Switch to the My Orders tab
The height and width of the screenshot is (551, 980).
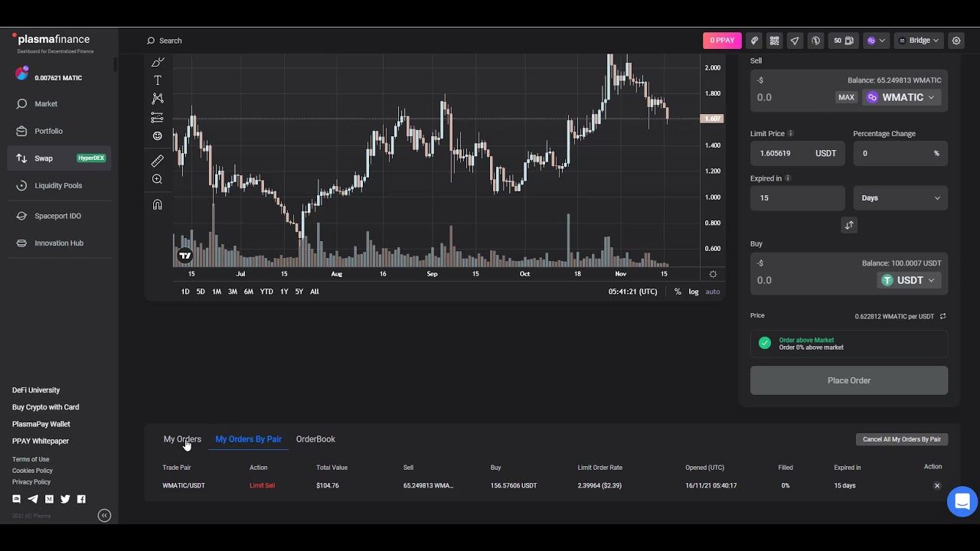(x=182, y=439)
